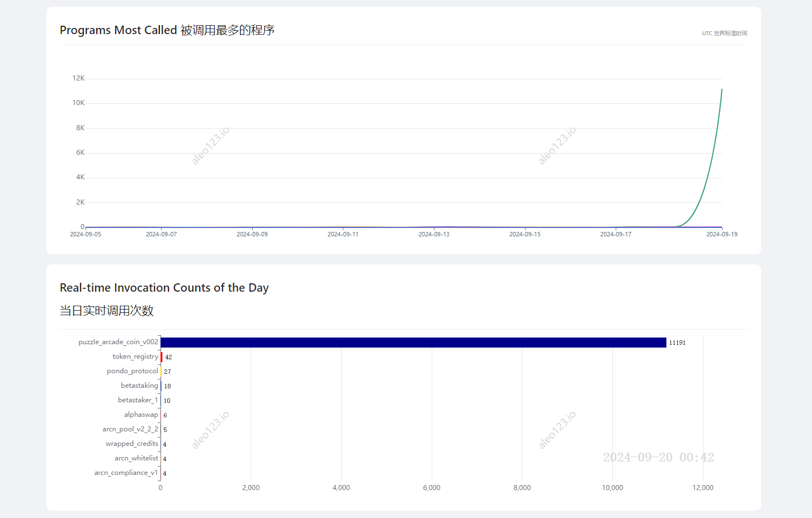The width and height of the screenshot is (812, 518).
Task: Select the 2024-09-05 date axis label
Action: coord(86,235)
